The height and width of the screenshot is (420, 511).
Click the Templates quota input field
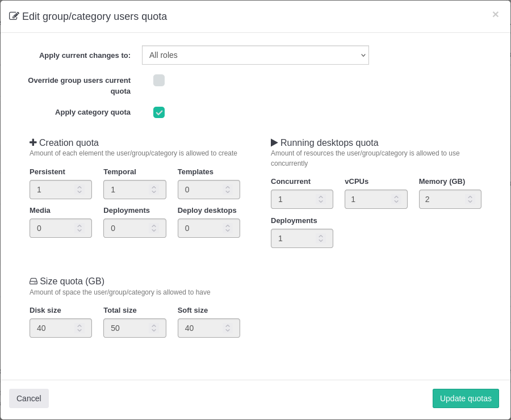click(x=202, y=190)
